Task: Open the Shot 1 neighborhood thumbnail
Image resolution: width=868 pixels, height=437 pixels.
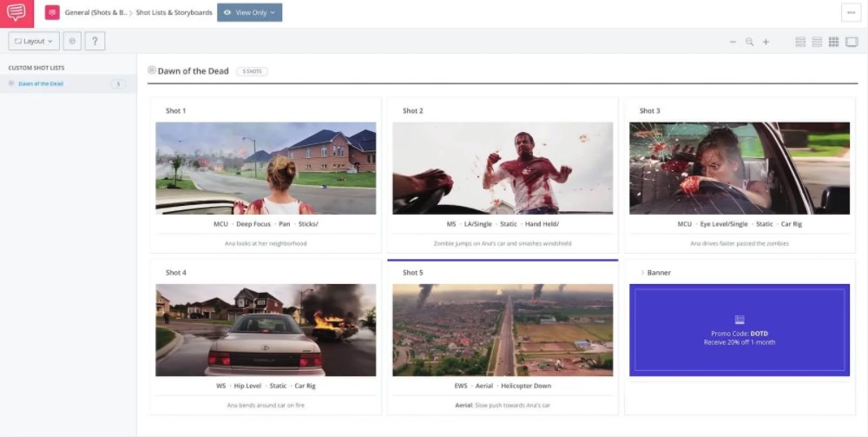Action: [x=266, y=169]
